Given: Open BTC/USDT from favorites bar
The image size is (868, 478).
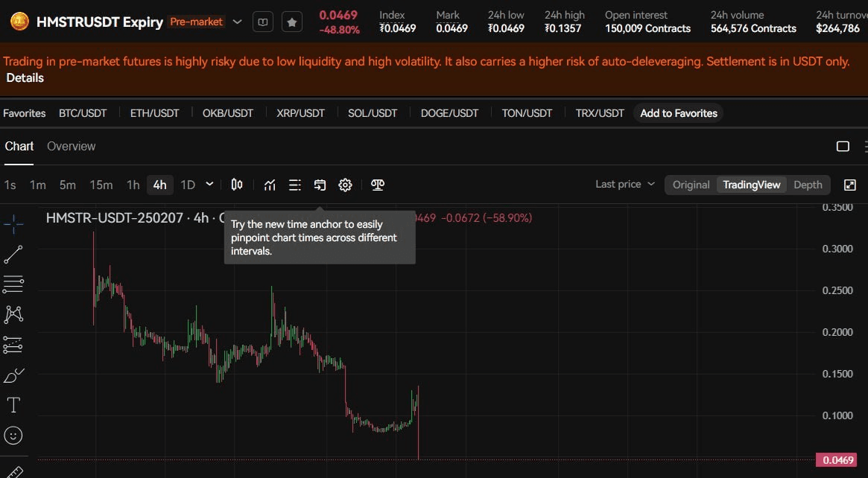Looking at the screenshot, I should click(x=83, y=113).
